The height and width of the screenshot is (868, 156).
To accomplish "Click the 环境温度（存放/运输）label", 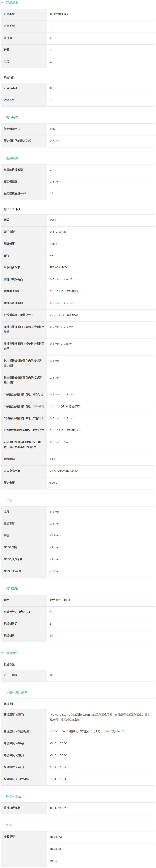I will [x=17, y=732].
